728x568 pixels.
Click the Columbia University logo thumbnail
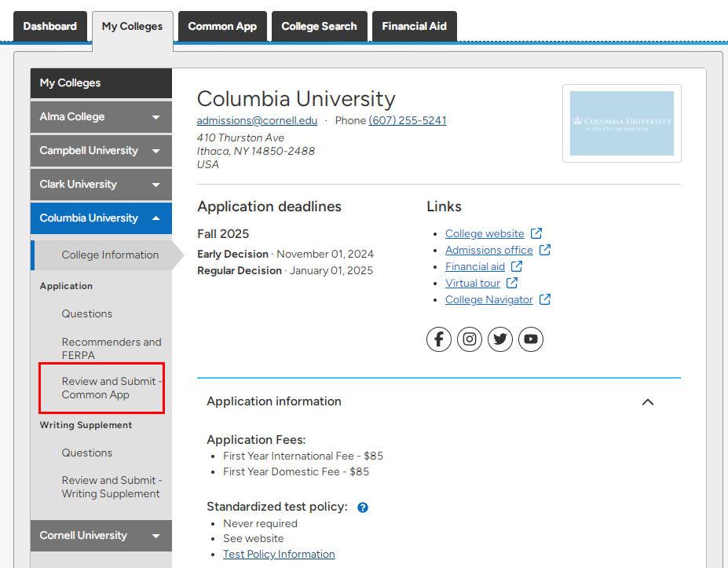tap(622, 123)
